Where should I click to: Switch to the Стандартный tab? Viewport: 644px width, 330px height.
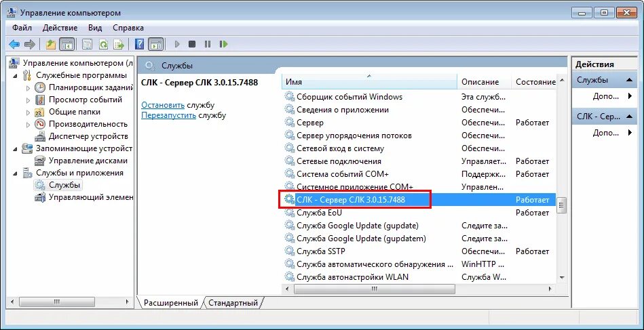click(x=233, y=303)
